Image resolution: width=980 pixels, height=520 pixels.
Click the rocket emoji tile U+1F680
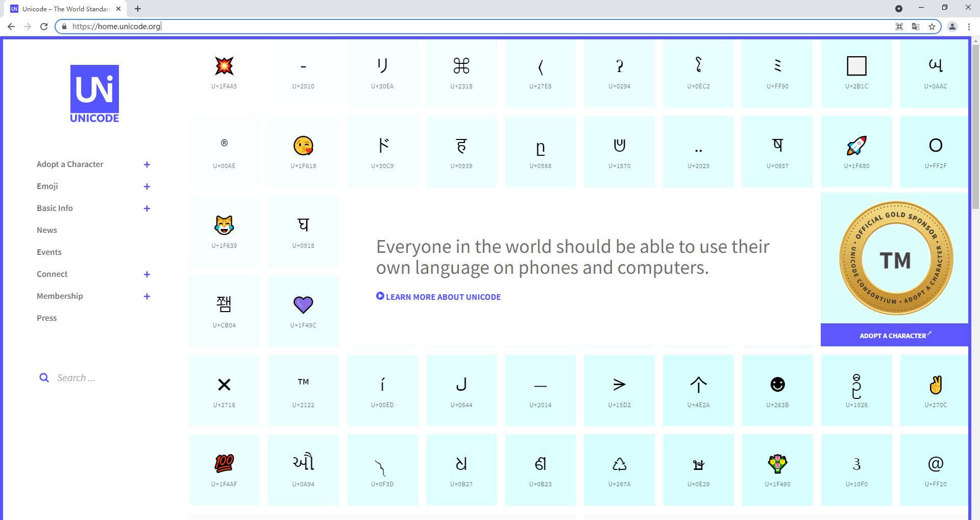856,152
